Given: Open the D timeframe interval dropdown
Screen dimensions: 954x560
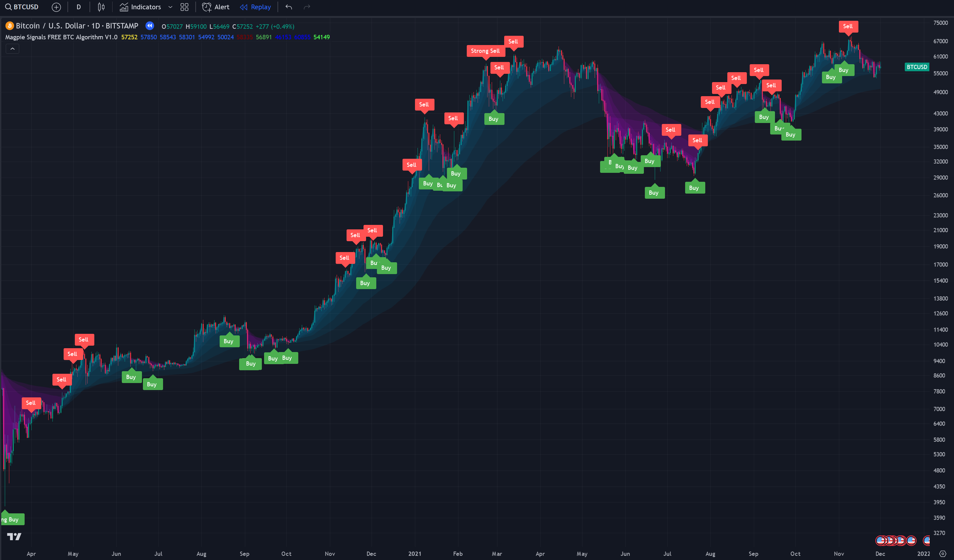Looking at the screenshot, I should click(79, 7).
